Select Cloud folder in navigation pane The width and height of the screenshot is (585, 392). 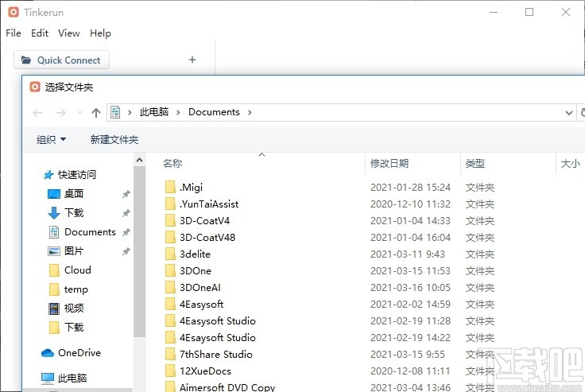tap(78, 270)
